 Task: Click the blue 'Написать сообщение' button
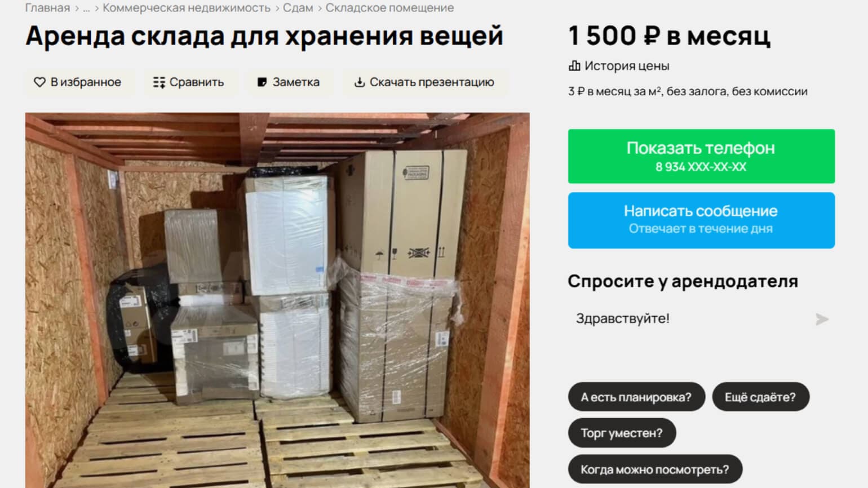pos(701,220)
